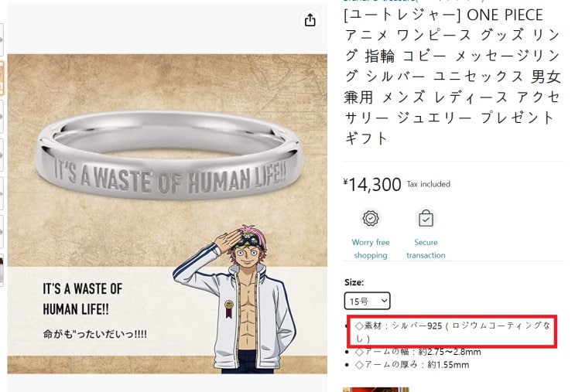Open the Size dropdown showing 15号
The height and width of the screenshot is (392, 575).
(x=367, y=301)
